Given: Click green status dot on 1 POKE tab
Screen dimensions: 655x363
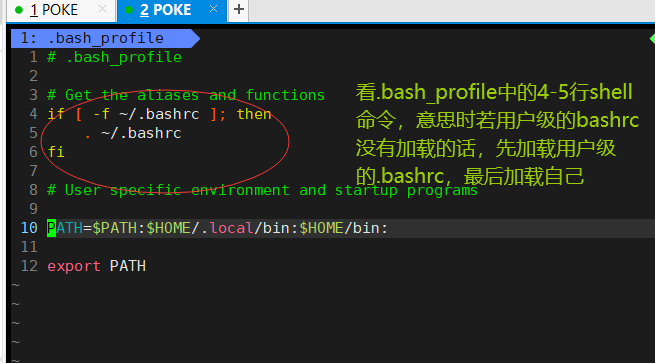Looking at the screenshot, I should 19,10.
